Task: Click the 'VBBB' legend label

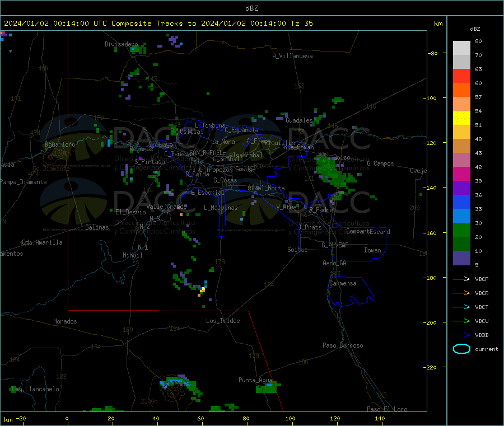Action: (x=482, y=335)
